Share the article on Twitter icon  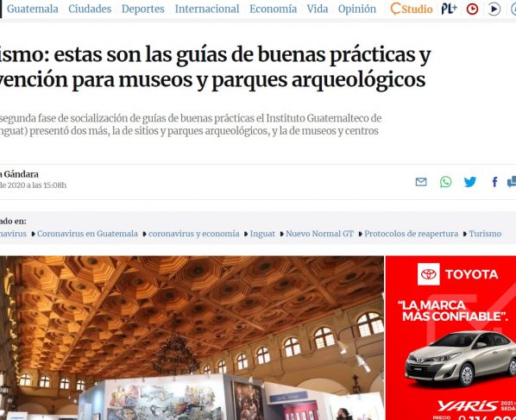click(x=470, y=182)
